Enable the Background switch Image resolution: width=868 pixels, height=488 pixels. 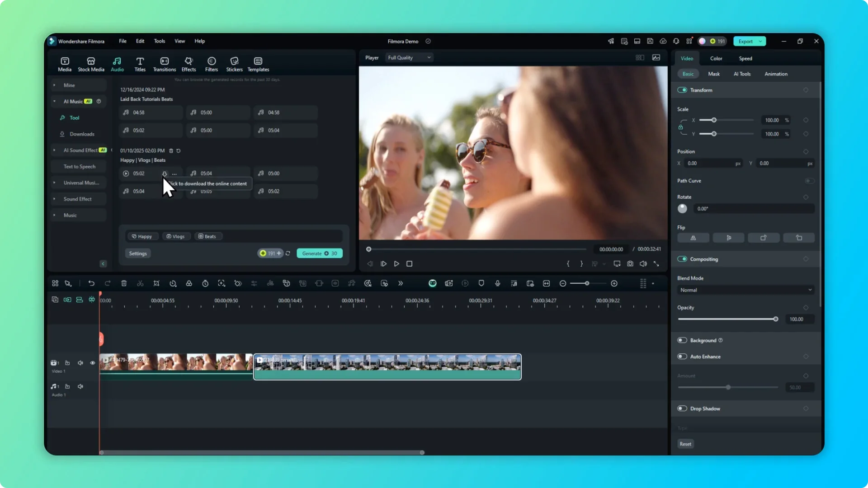[x=682, y=340]
